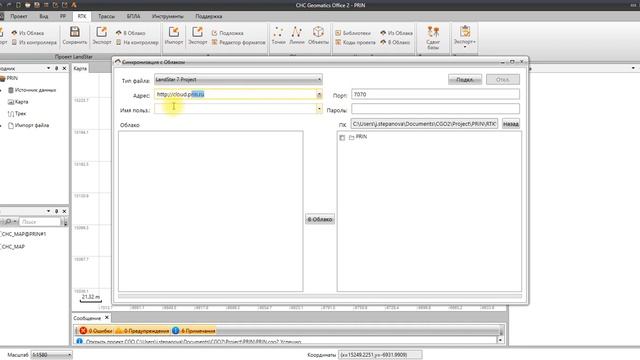640x360 pixels.
Task: Open the БПЛА ribbon tab
Action: [x=133, y=16]
